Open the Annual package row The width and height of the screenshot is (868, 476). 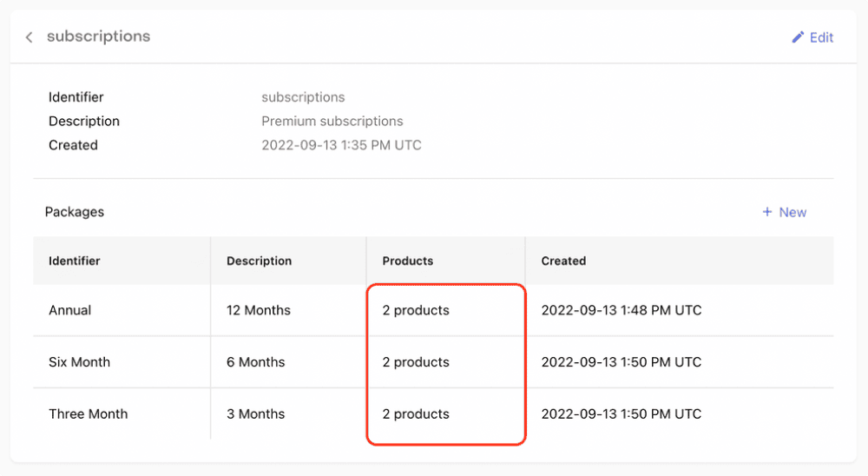(70, 310)
